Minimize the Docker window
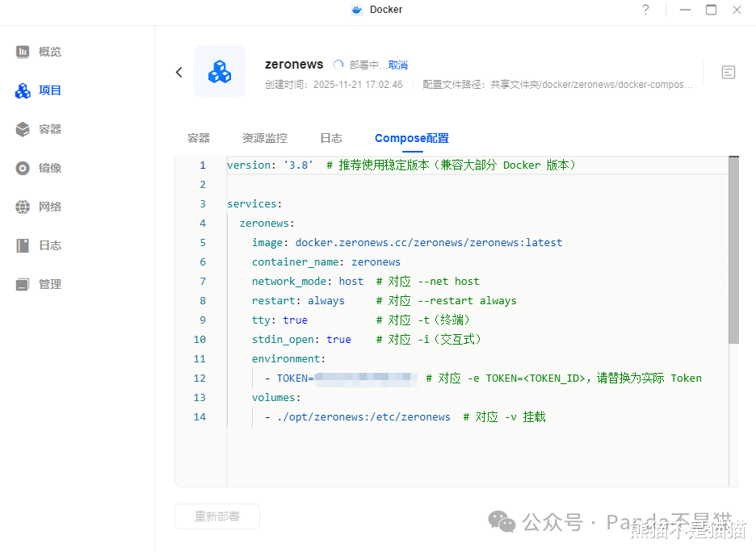The width and height of the screenshot is (756, 552). 685,10
